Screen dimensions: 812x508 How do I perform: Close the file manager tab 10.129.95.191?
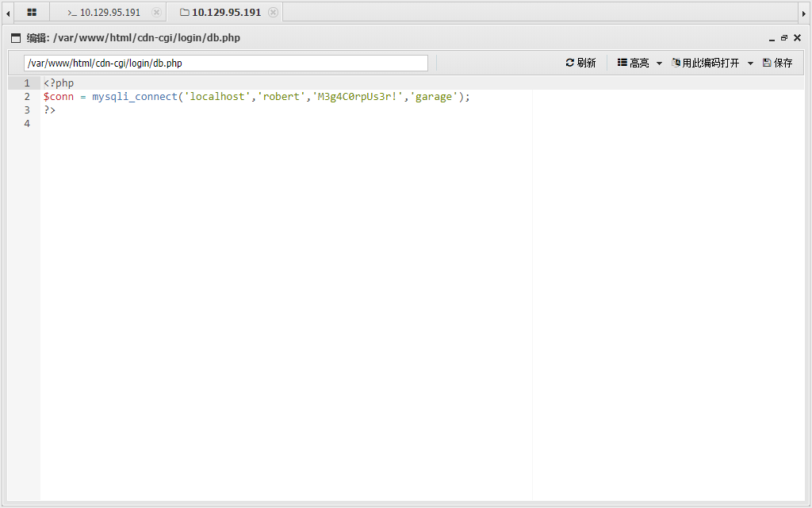pyautogui.click(x=273, y=12)
